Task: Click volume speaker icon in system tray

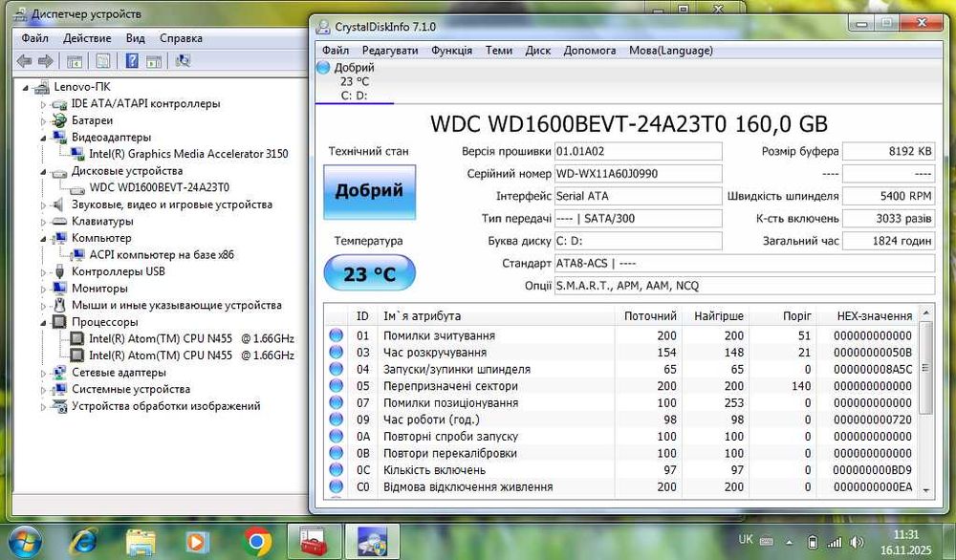Action: (x=857, y=542)
